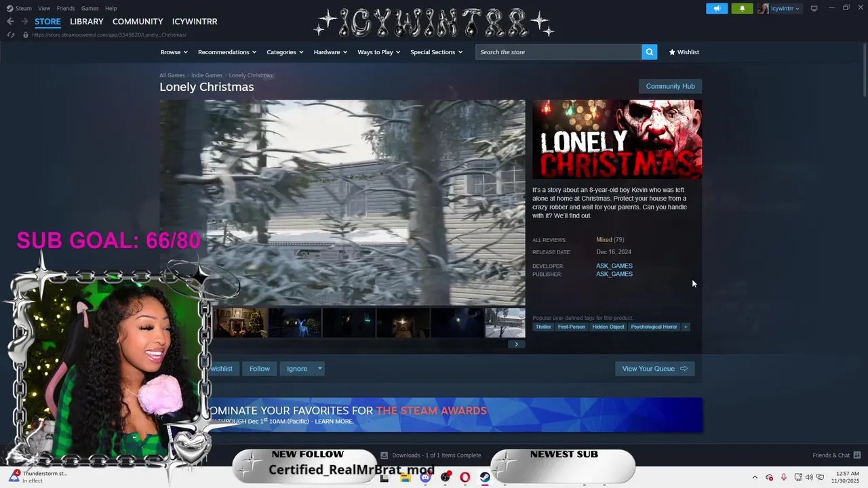Click the icywintrr profile avatar
Viewport: 868px width, 488px height.
click(764, 8)
